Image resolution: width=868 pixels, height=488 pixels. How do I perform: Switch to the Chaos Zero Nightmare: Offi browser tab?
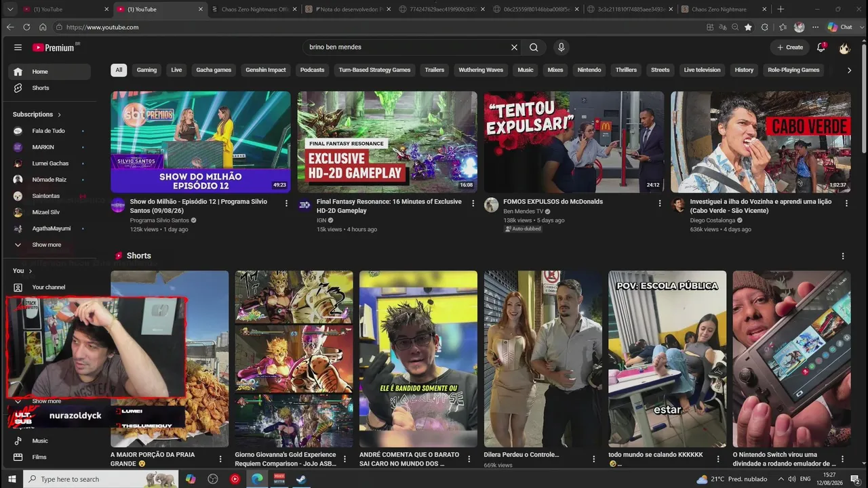coord(253,9)
